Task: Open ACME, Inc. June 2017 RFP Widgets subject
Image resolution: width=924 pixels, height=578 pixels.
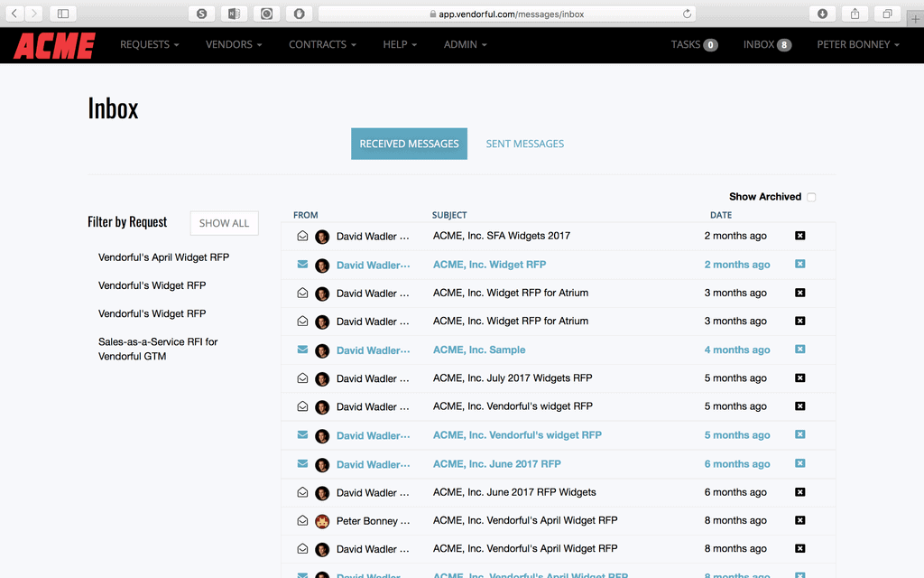Action: tap(513, 492)
